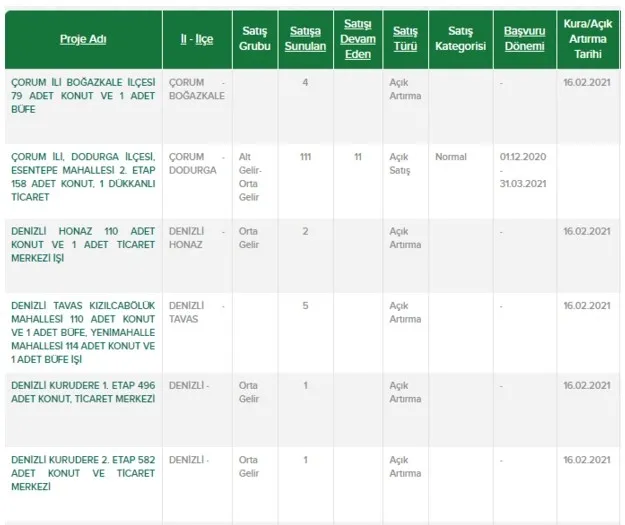Screen dimensions: 625x525
Task: Click the 01.12.2020 - 31.03.2021 application period
Action: (524, 170)
